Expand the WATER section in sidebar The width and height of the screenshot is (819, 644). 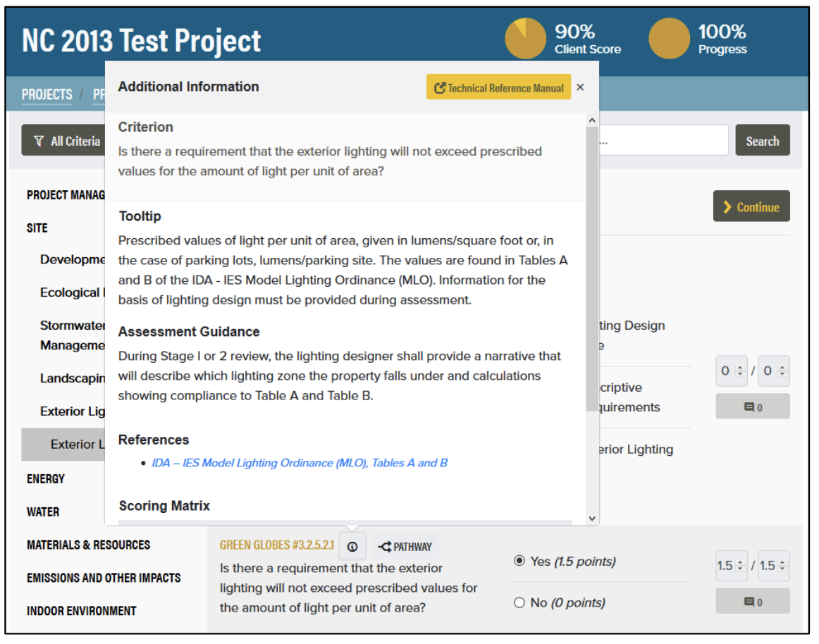coord(43,512)
